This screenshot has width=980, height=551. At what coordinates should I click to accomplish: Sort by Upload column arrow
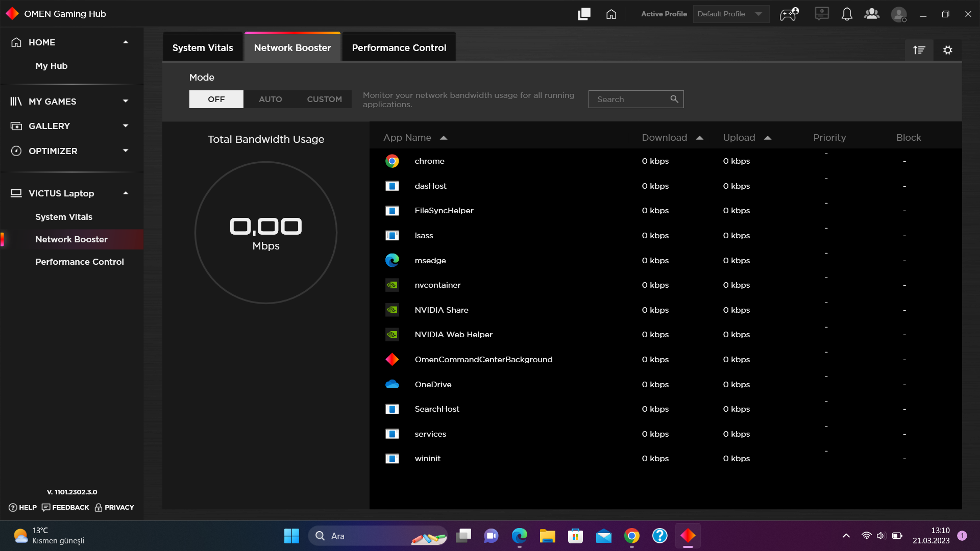(768, 138)
